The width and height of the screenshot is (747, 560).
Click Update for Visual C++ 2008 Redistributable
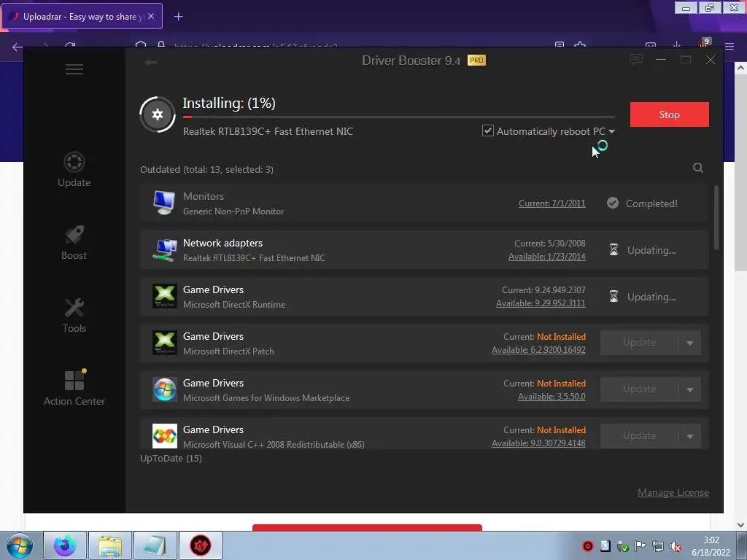pos(639,436)
